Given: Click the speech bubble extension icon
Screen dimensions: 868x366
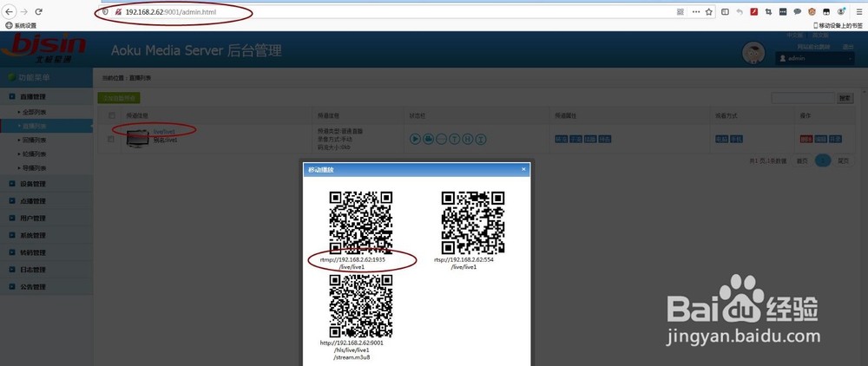Looking at the screenshot, I should point(797,11).
